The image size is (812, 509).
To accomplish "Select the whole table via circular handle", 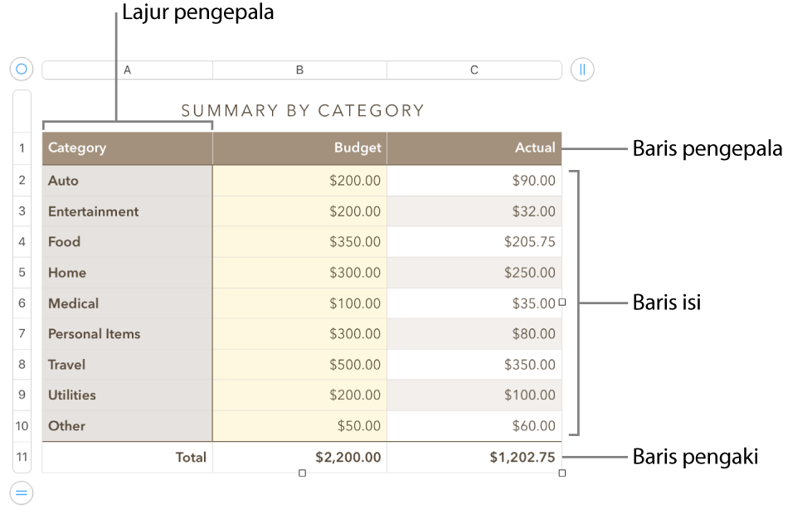I will click(x=21, y=68).
